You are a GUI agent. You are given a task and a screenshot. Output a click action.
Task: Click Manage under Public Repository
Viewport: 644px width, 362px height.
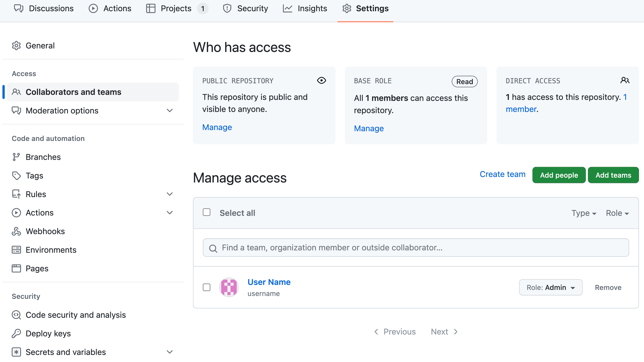pos(217,127)
